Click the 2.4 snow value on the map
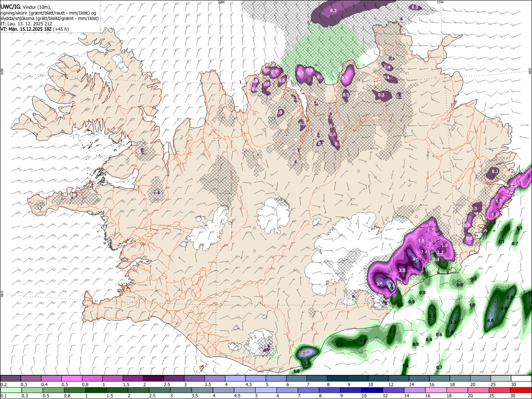The height and width of the screenshot is (399, 532). pyautogui.click(x=424, y=252)
